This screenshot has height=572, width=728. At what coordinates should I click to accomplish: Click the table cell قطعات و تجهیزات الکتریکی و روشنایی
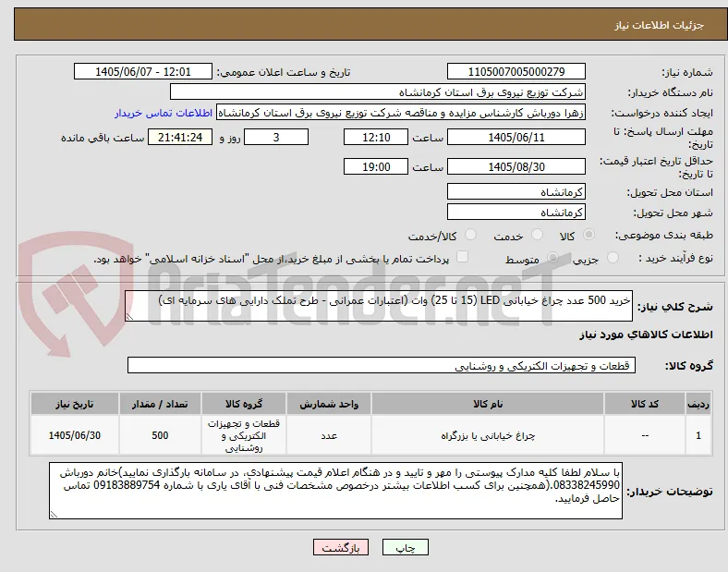[x=244, y=435]
